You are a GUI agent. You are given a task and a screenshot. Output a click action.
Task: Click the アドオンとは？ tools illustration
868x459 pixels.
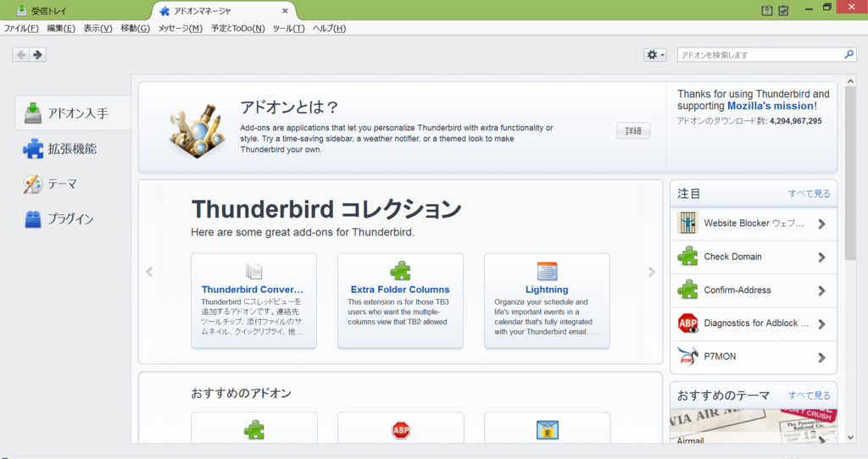click(197, 130)
